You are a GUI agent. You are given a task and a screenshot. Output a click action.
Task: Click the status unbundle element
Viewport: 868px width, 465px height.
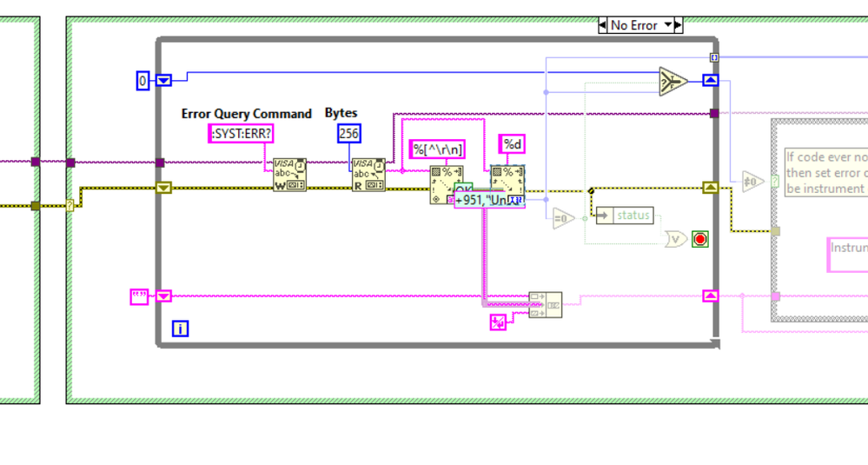click(x=633, y=216)
